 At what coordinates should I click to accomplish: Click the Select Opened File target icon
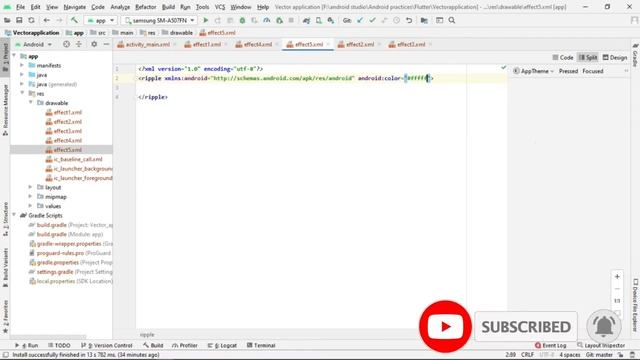(66, 44)
